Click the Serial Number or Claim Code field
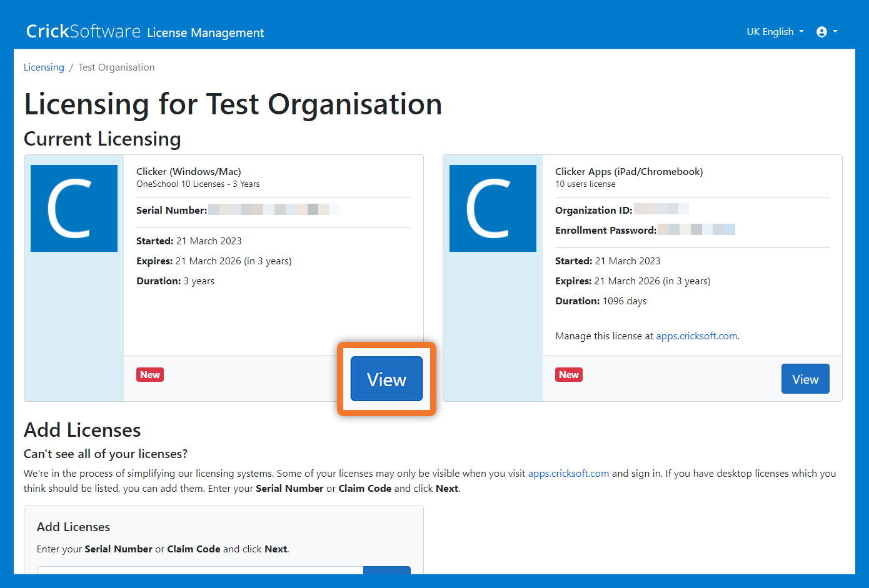 (x=200, y=570)
